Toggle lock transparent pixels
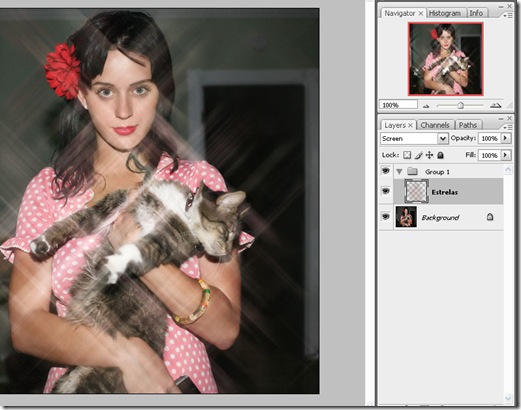The width and height of the screenshot is (521, 410). pyautogui.click(x=407, y=155)
